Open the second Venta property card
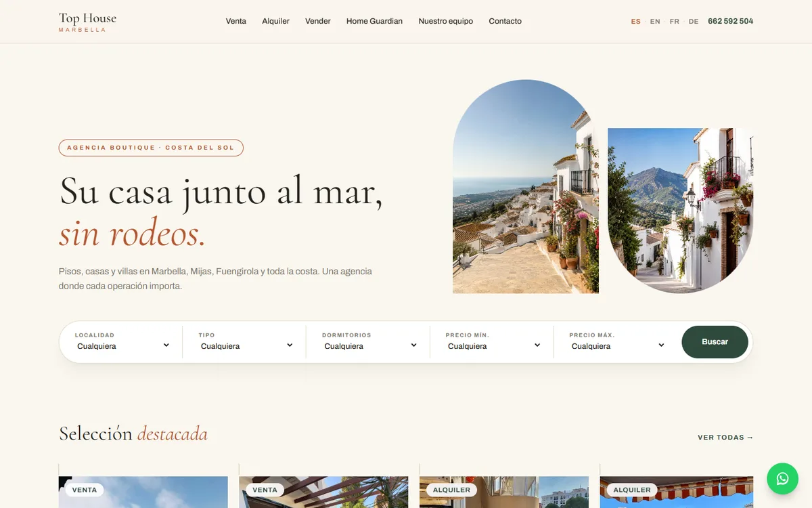 (x=323, y=492)
